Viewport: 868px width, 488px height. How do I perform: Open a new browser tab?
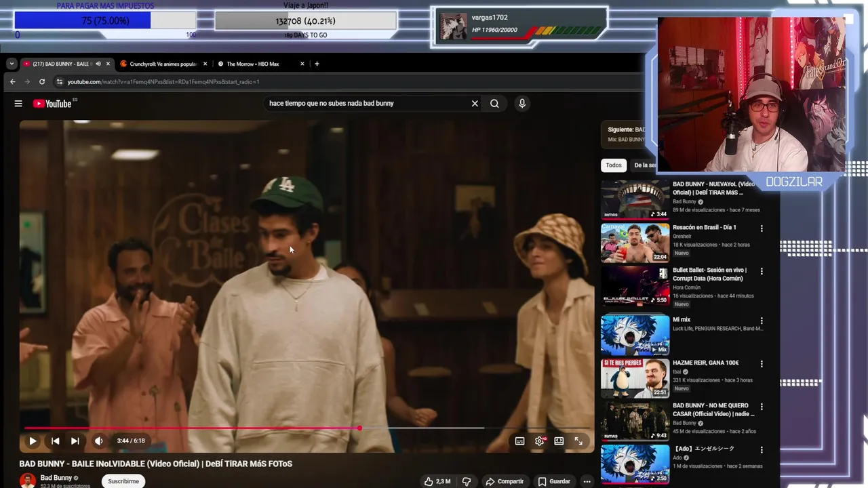[317, 64]
